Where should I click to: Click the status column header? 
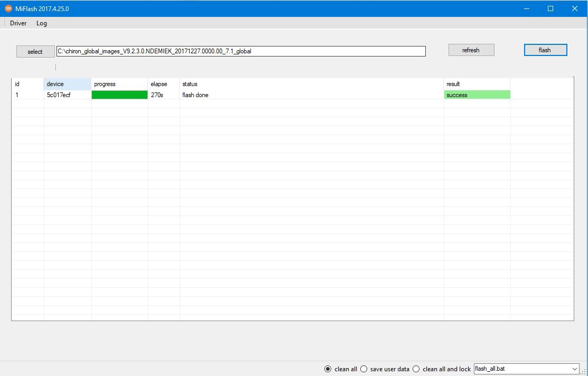[x=312, y=84]
